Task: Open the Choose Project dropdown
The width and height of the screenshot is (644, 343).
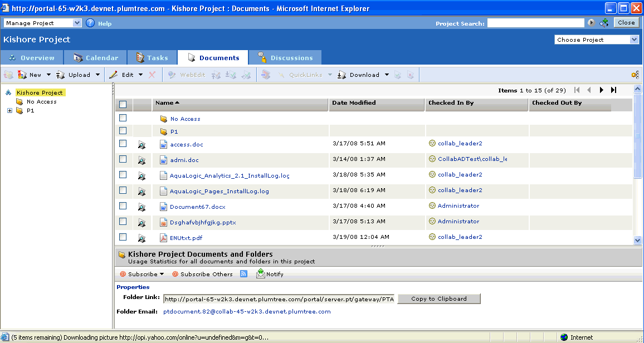Action: pyautogui.click(x=596, y=40)
